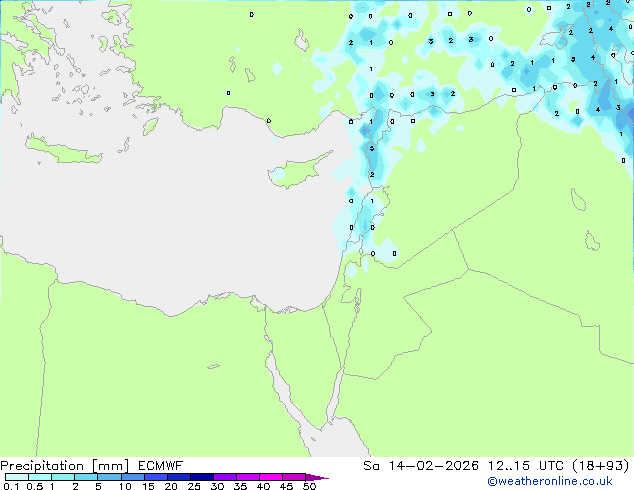
Task: Pick the purple 30–35 mm legend swatch
Action: click(225, 477)
